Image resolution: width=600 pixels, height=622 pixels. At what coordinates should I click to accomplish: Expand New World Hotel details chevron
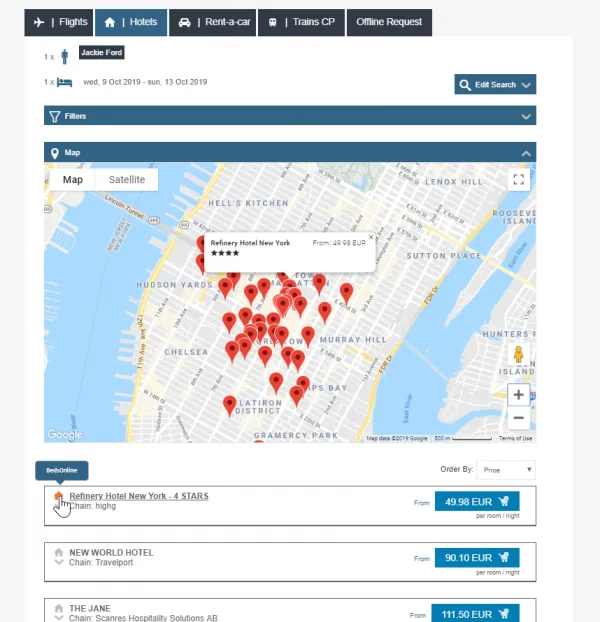[59, 562]
